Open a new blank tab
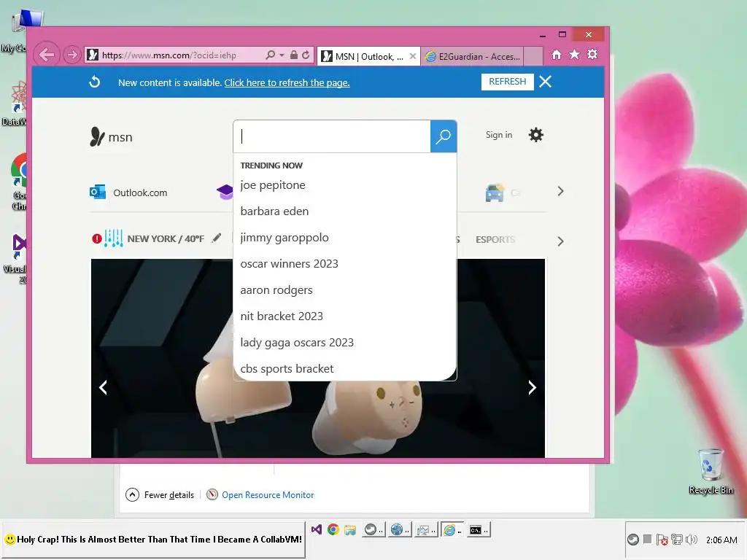This screenshot has width=747, height=560. (533, 56)
